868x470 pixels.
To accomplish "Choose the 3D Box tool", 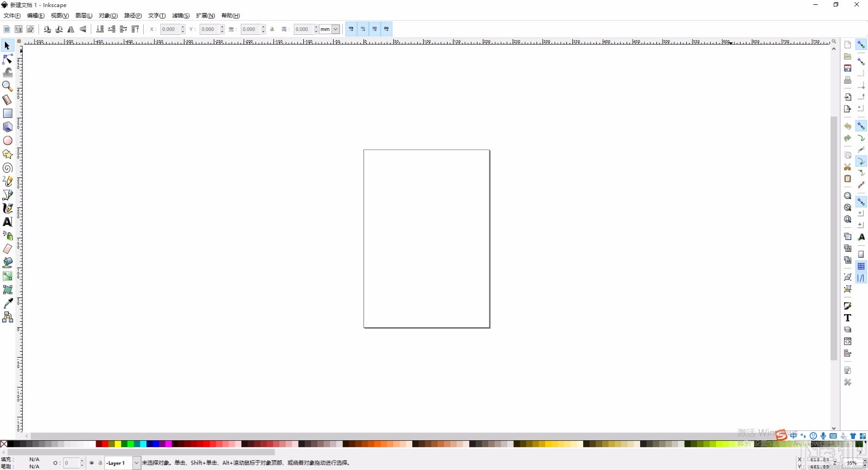I will tap(8, 127).
